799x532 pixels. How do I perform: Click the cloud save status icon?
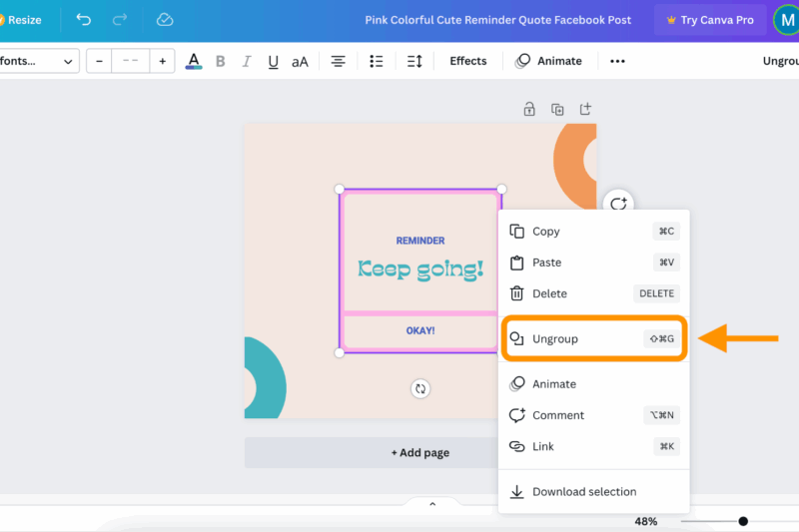coord(165,20)
